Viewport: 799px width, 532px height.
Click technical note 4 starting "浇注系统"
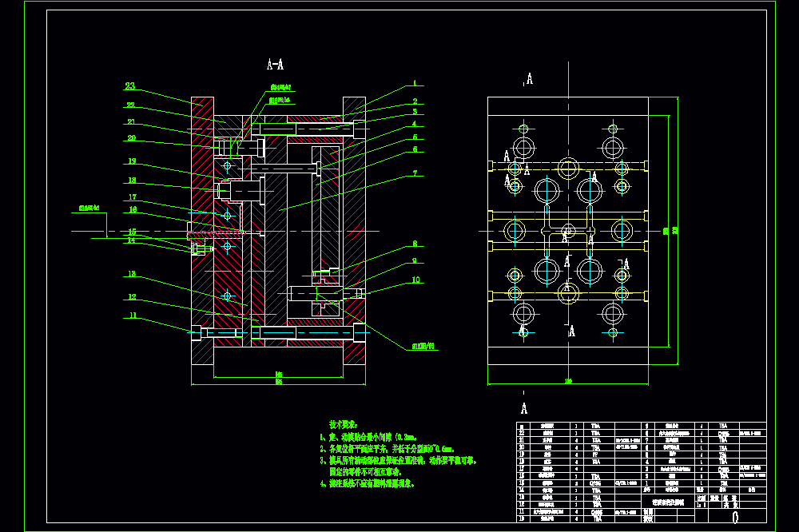pyautogui.click(x=368, y=483)
